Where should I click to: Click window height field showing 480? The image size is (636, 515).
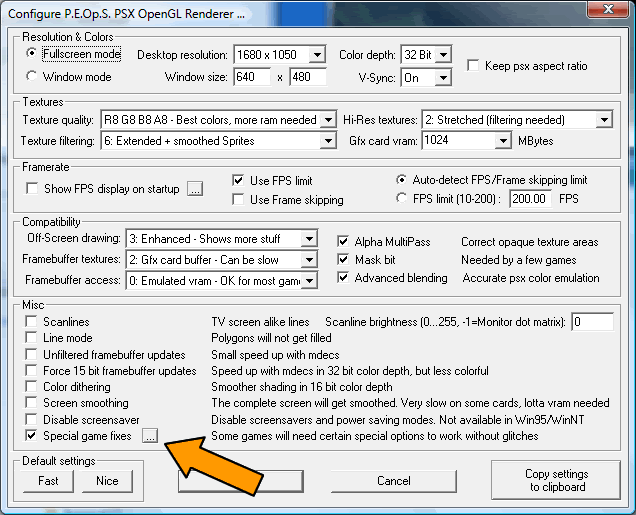click(x=308, y=77)
